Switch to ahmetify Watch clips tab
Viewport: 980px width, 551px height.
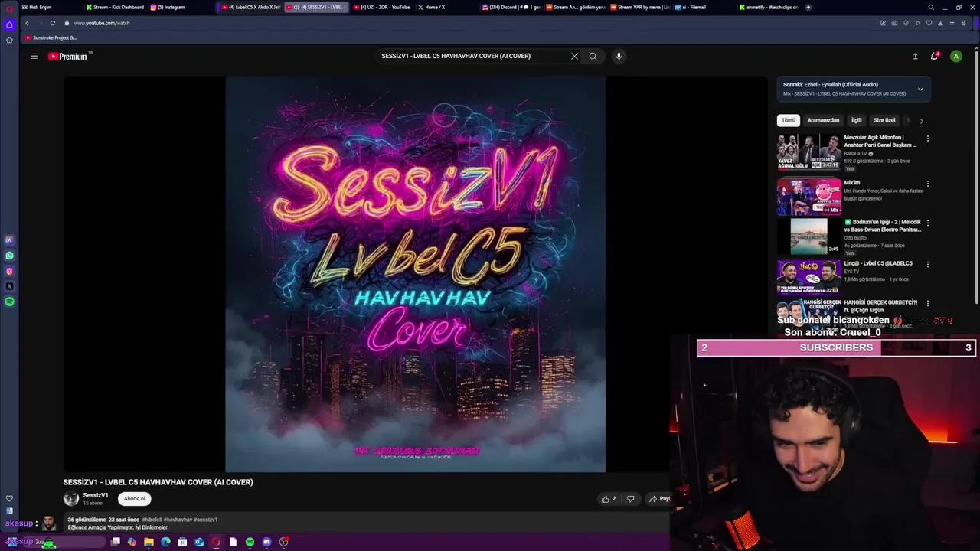pyautogui.click(x=769, y=7)
